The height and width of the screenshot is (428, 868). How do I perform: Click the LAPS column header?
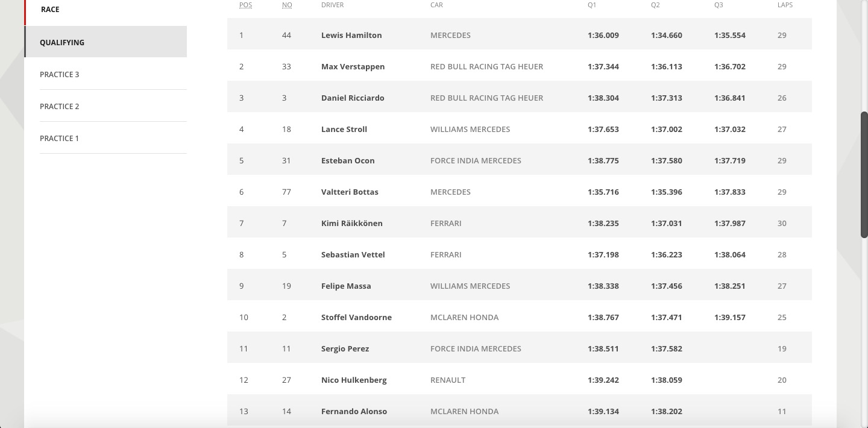[784, 5]
